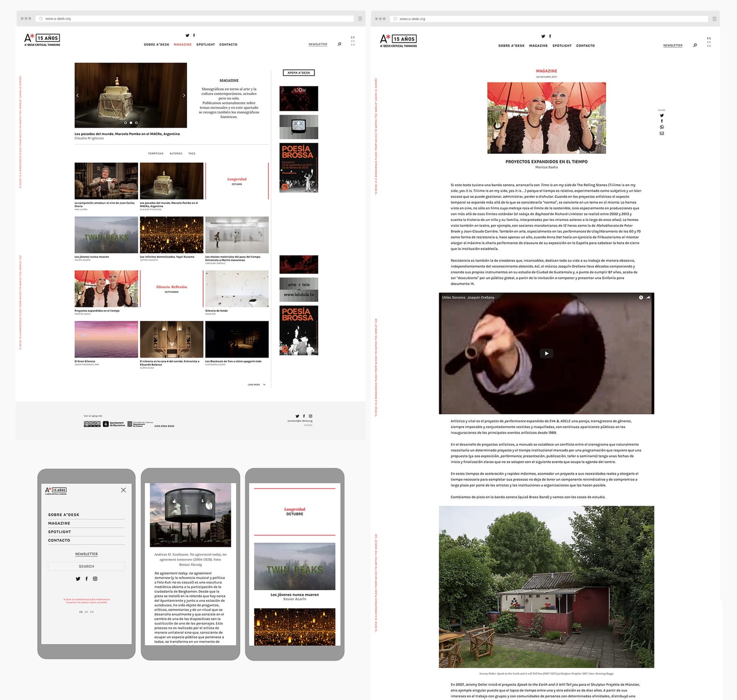
Task: Select TAGS filter tab
Action: (192, 153)
